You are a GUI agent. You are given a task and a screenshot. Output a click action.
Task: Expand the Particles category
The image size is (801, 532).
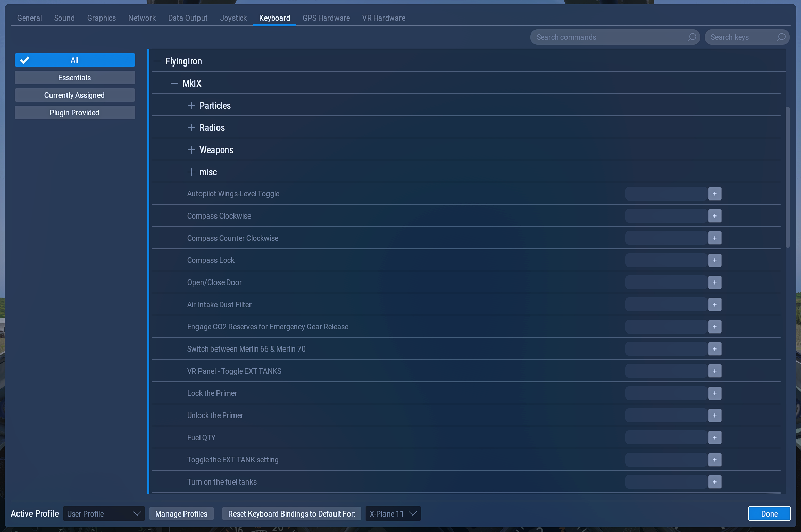pyautogui.click(x=191, y=106)
